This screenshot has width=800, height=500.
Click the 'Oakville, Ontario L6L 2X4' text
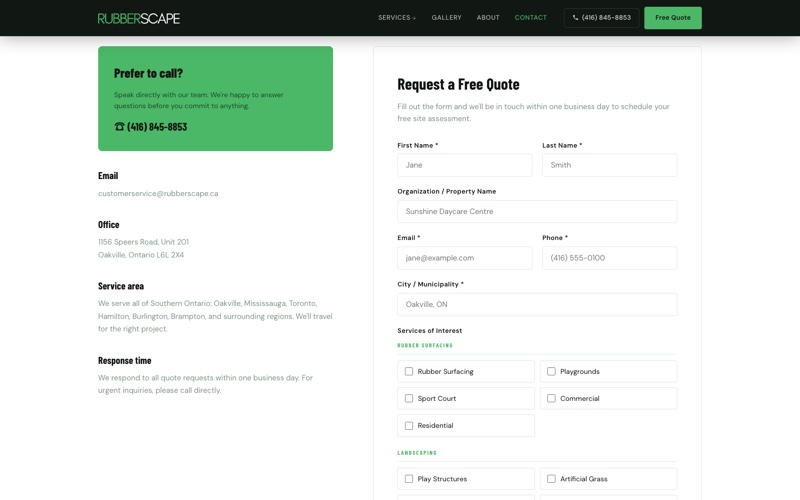click(x=141, y=255)
